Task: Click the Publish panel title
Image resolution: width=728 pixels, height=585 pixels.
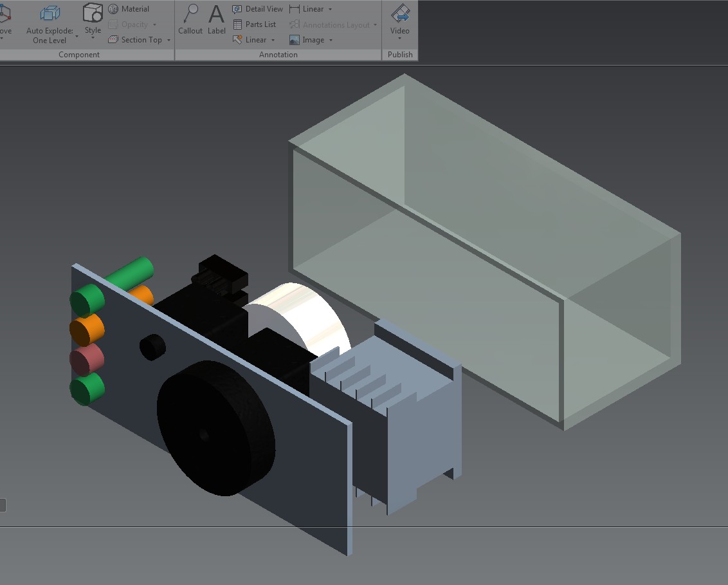Action: (400, 54)
